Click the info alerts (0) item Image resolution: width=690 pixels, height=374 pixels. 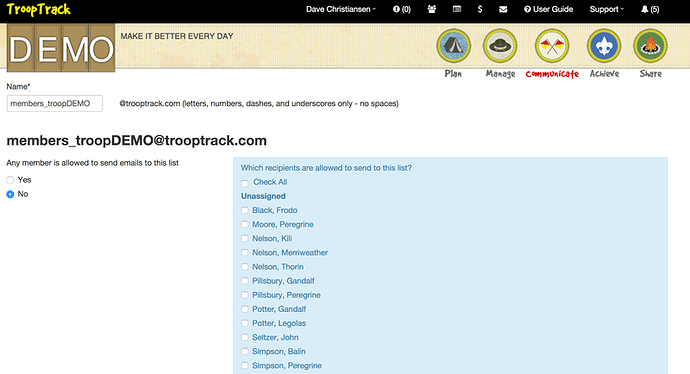click(x=402, y=9)
